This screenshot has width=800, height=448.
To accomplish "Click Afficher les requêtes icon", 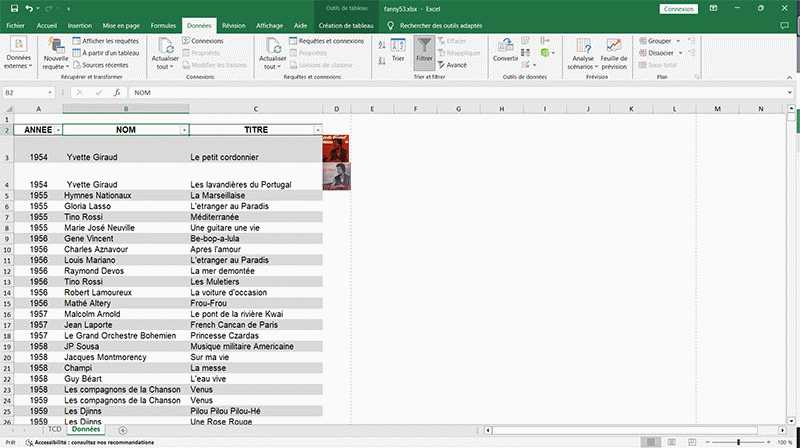I will pyautogui.click(x=76, y=41).
